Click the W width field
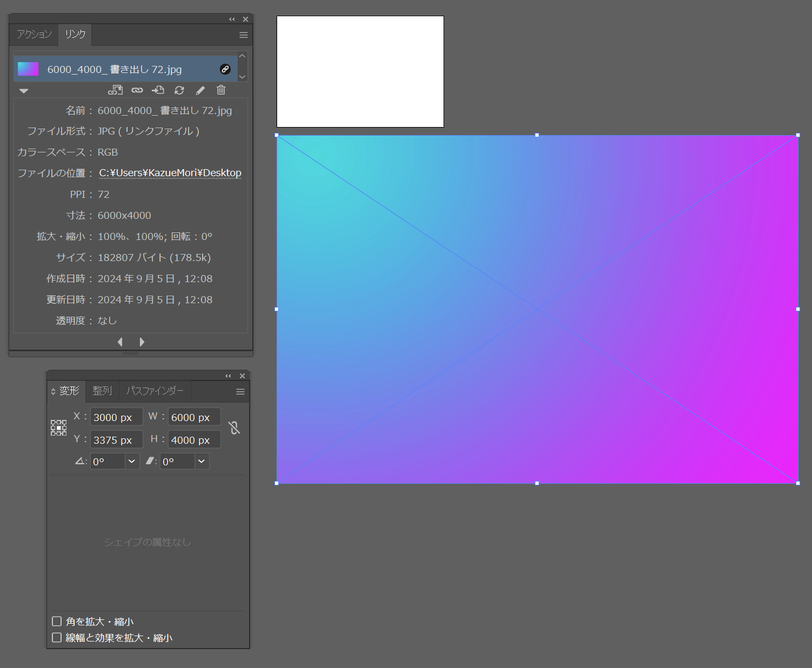This screenshot has width=812, height=668. (194, 417)
